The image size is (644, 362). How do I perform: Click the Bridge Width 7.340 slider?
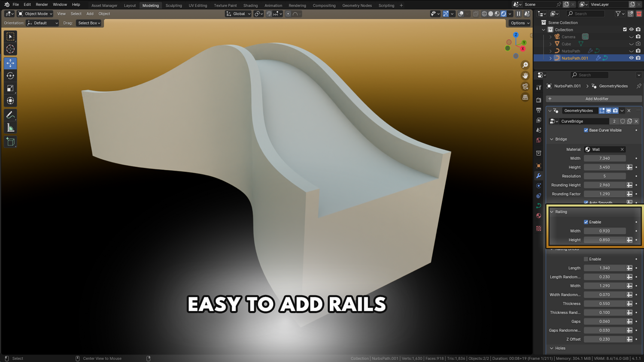pyautogui.click(x=605, y=158)
